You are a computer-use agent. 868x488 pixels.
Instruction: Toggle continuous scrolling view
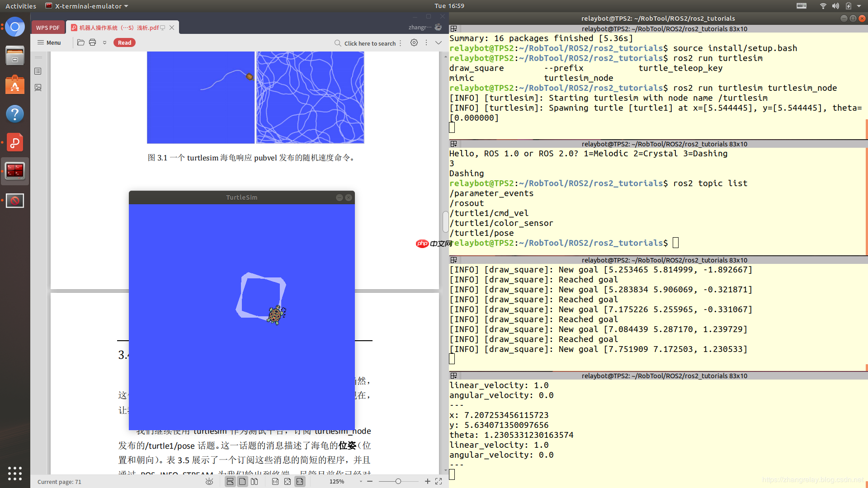(230, 482)
